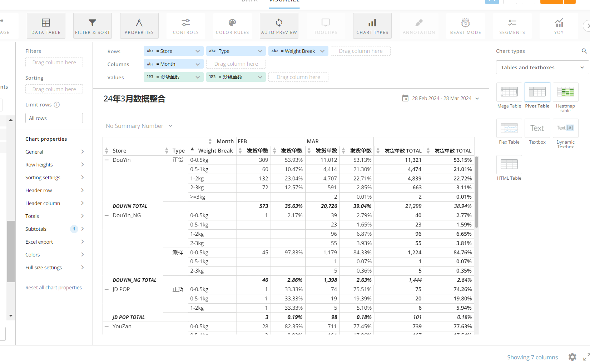Image resolution: width=590 pixels, height=364 pixels.
Task: Toggle Auto Preview on or off
Action: (x=279, y=25)
